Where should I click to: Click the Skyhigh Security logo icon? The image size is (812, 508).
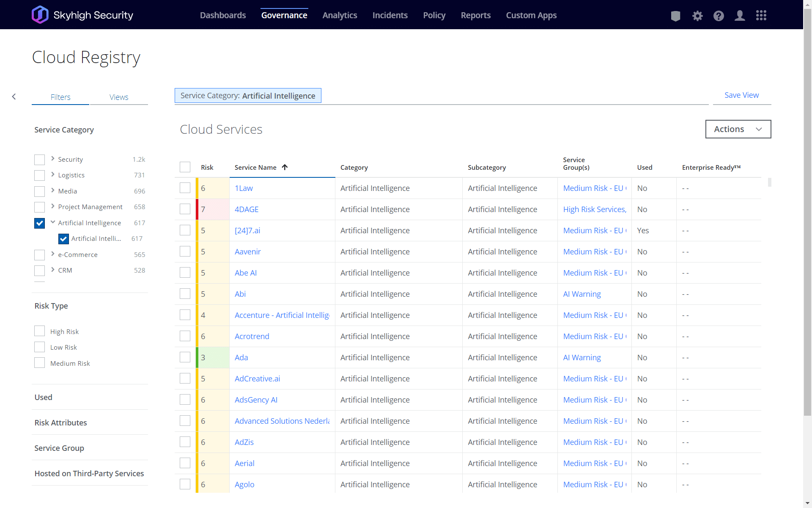40,15
